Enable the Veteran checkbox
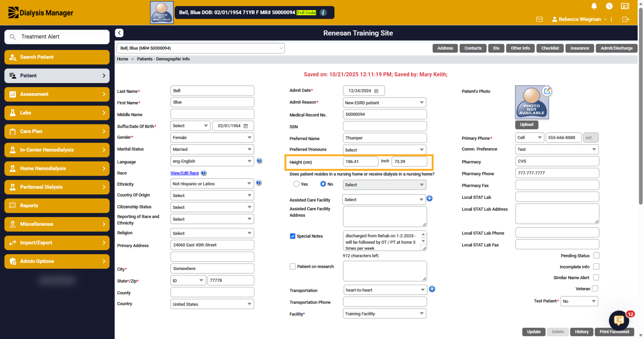644x339 pixels. (x=595, y=288)
